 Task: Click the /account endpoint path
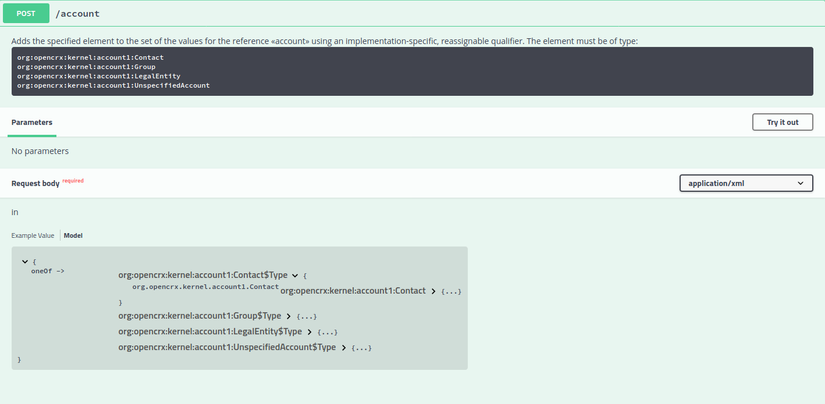(78, 15)
